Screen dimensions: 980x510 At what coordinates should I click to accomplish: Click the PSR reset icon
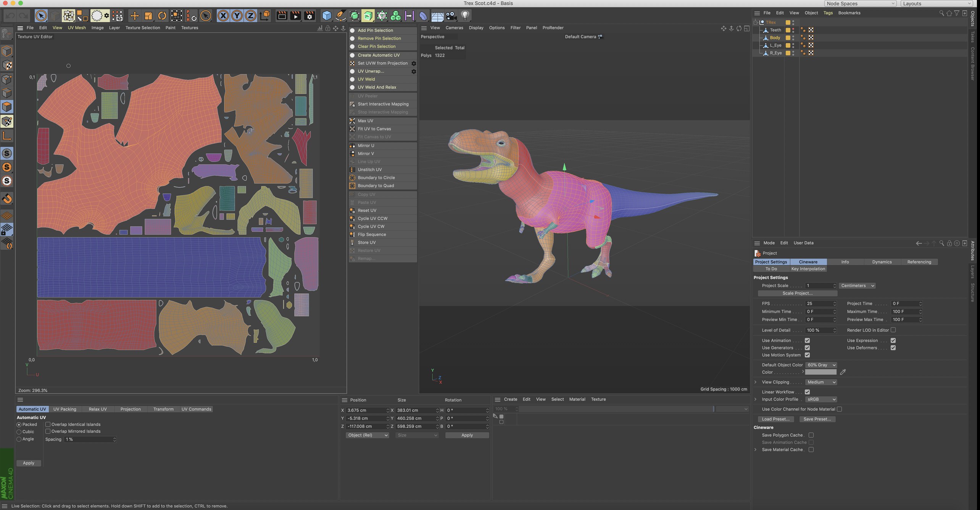(191, 16)
